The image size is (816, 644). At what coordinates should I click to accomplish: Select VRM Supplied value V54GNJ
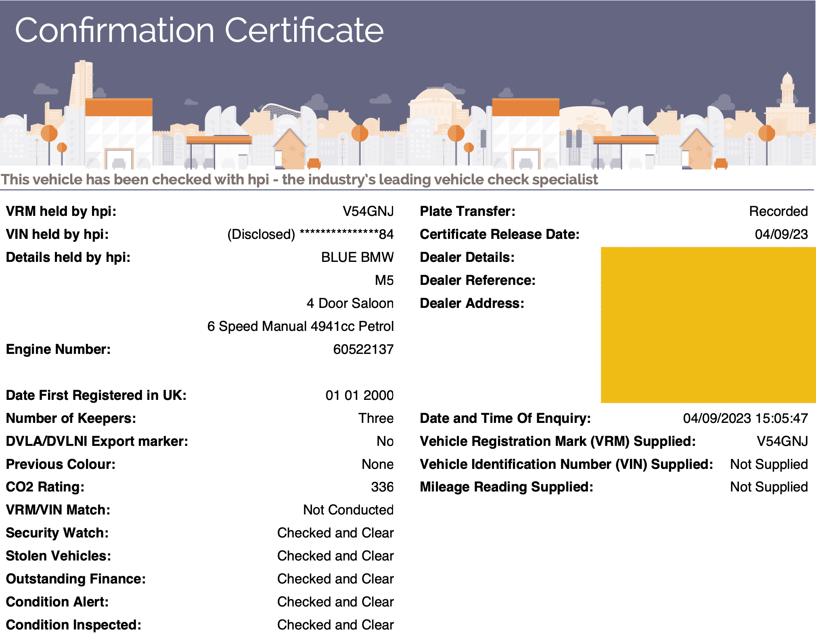[782, 441]
